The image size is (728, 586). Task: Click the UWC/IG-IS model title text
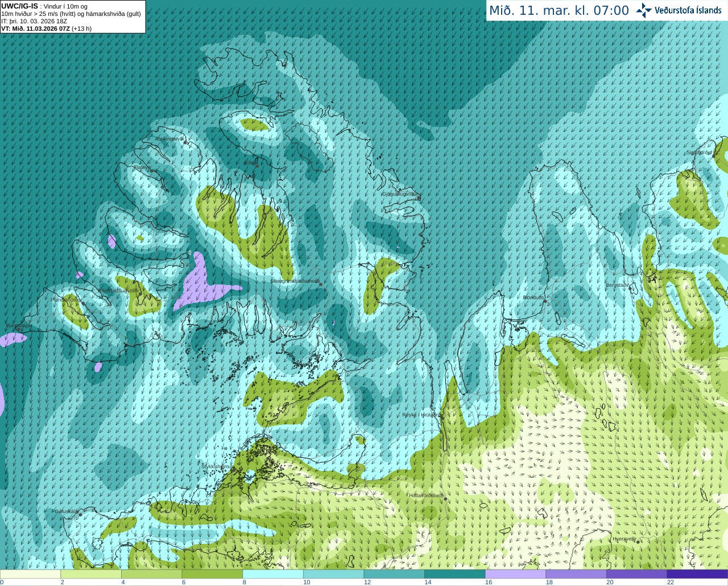pyautogui.click(x=19, y=6)
